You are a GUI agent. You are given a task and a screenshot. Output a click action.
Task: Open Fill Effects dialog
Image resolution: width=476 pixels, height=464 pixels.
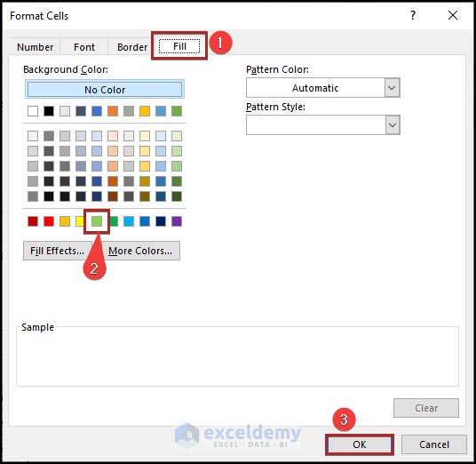pyautogui.click(x=58, y=251)
